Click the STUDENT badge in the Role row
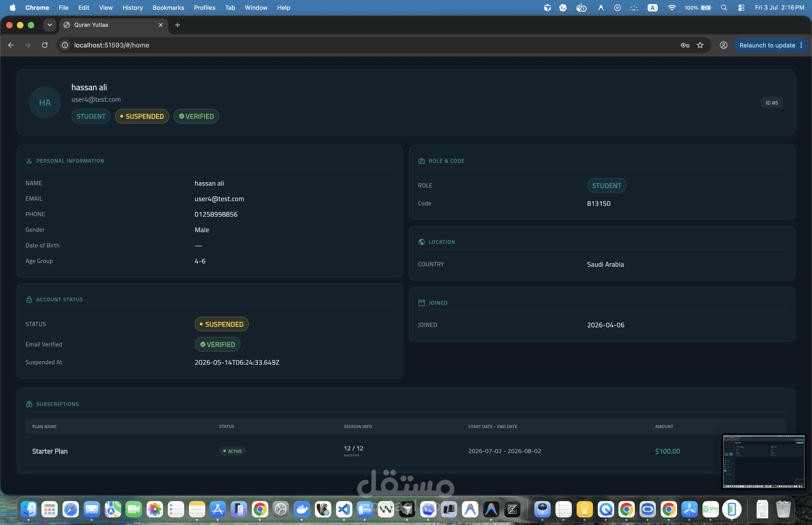 point(606,185)
